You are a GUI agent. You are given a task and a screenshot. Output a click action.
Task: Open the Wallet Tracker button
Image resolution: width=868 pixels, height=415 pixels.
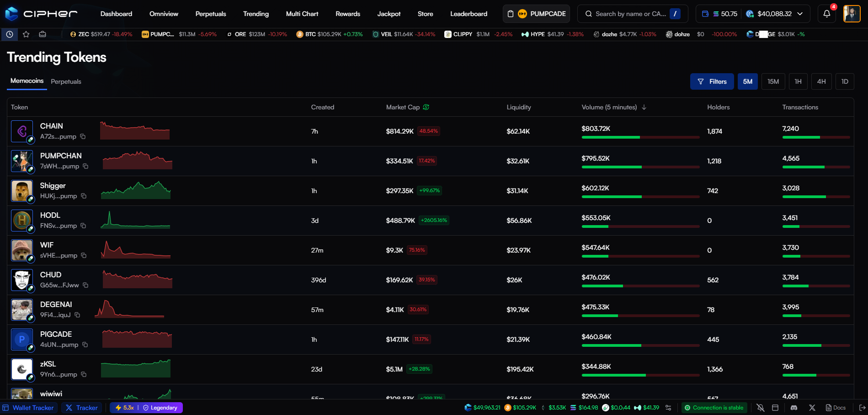(x=28, y=408)
